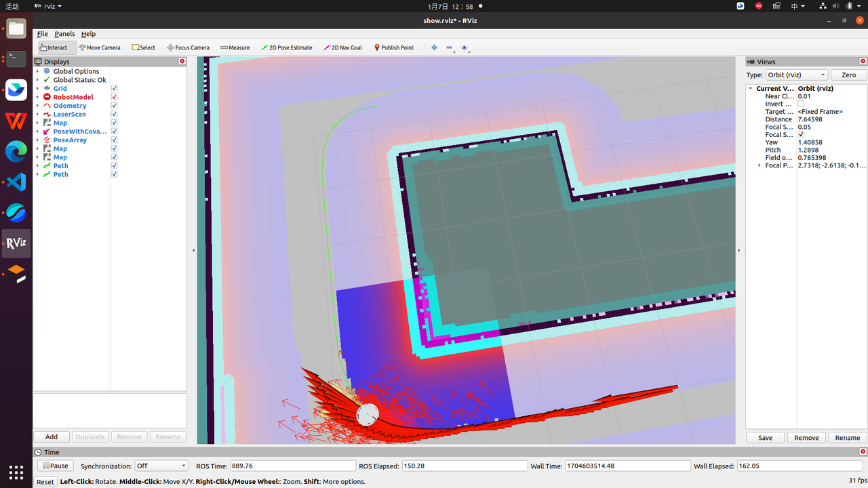Activate the Move Camera tool
The height and width of the screenshot is (488, 868).
click(x=100, y=47)
